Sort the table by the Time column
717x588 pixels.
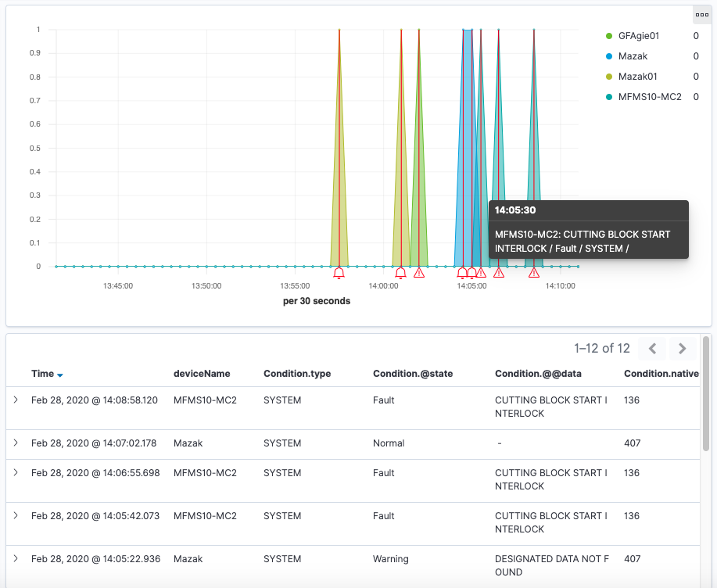pos(41,374)
